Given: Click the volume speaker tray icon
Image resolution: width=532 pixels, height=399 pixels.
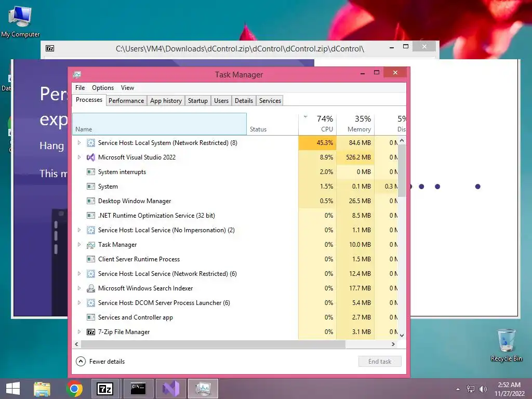Looking at the screenshot, I should point(483,389).
